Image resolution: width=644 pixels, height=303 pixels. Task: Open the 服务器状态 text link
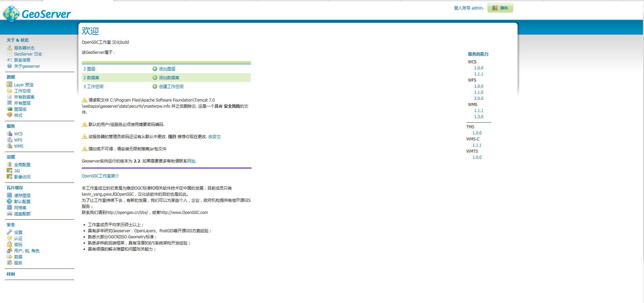24,48
